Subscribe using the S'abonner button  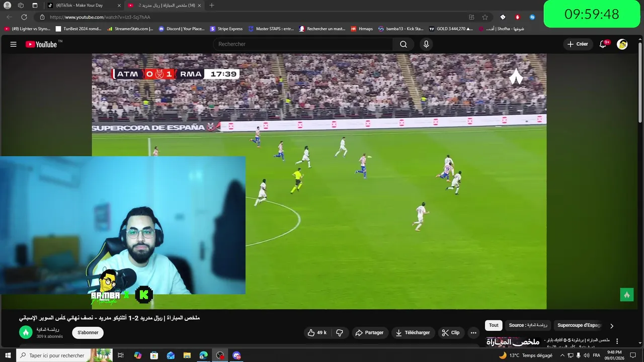(x=88, y=332)
